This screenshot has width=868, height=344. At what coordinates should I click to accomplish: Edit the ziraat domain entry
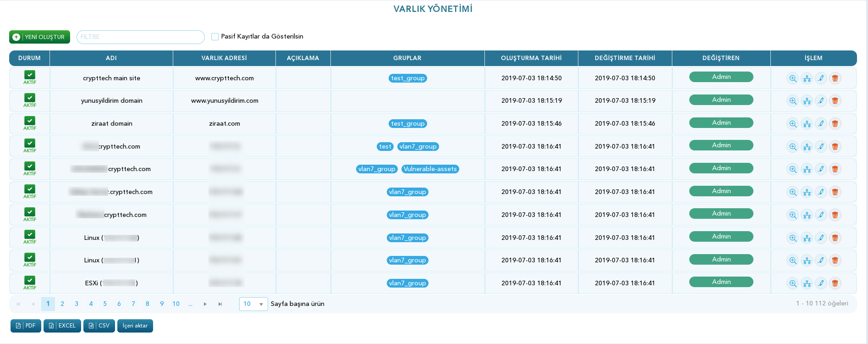point(821,124)
